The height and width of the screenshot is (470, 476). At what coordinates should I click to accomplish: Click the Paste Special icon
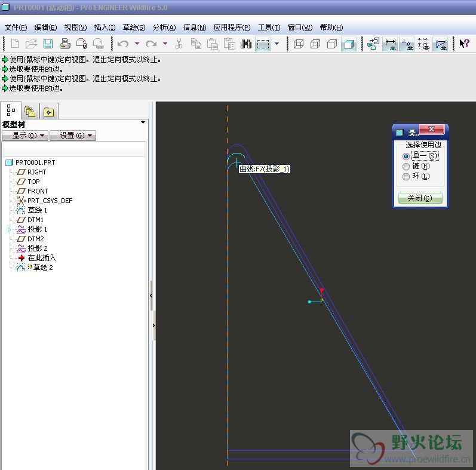tap(229, 44)
